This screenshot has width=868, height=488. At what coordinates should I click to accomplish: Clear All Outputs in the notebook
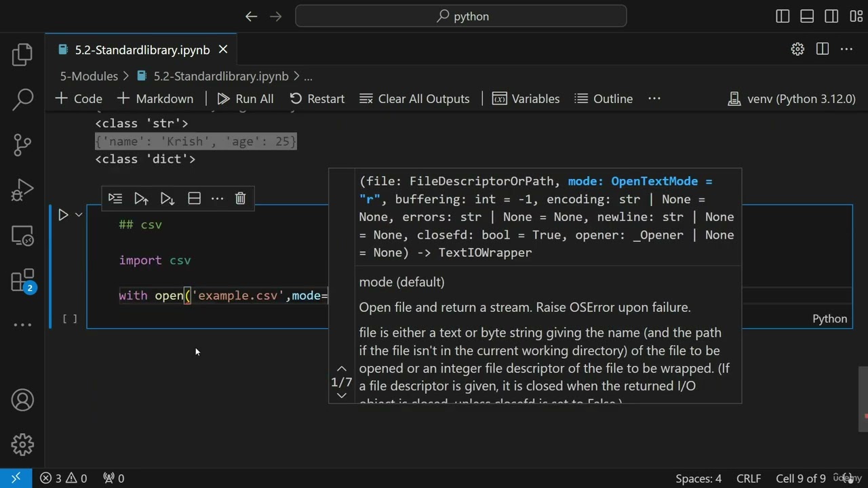(414, 98)
